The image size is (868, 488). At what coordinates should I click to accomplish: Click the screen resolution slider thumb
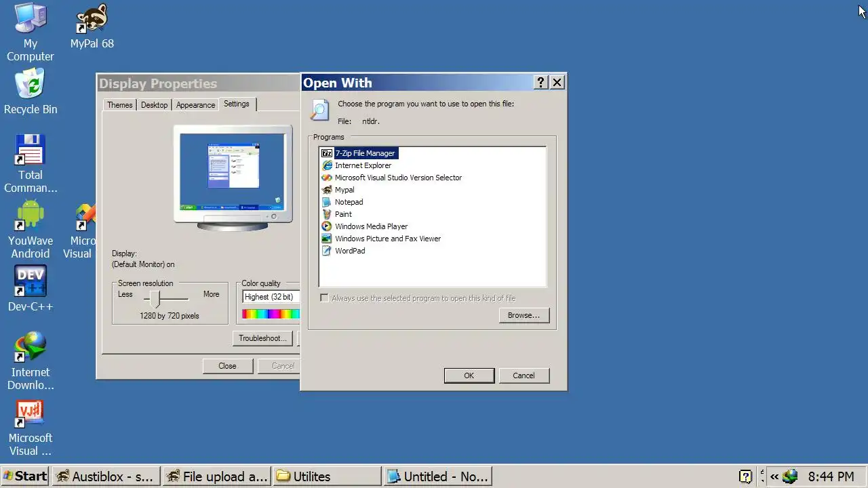pos(155,299)
